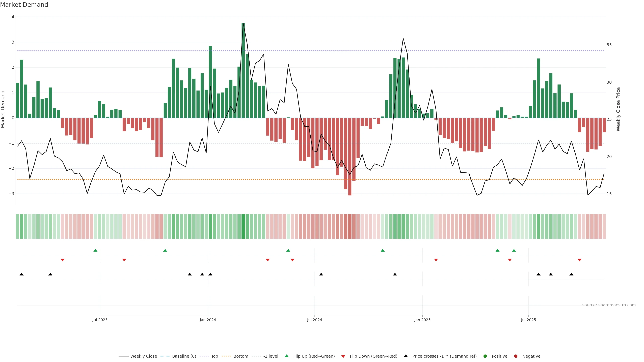Click the darkest green heatmap cell

pyautogui.click(x=243, y=226)
